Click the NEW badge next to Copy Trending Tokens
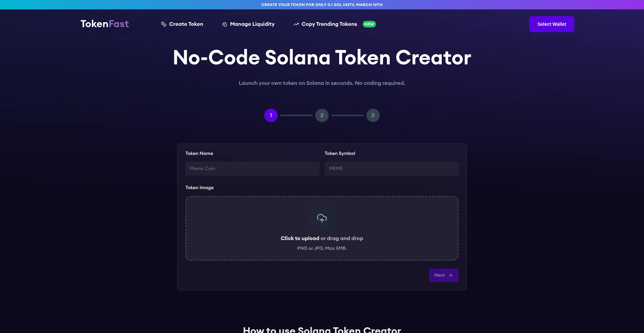 [369, 24]
